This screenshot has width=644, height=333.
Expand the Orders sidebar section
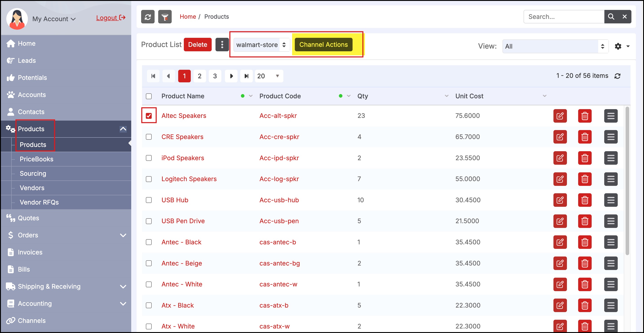(x=123, y=235)
